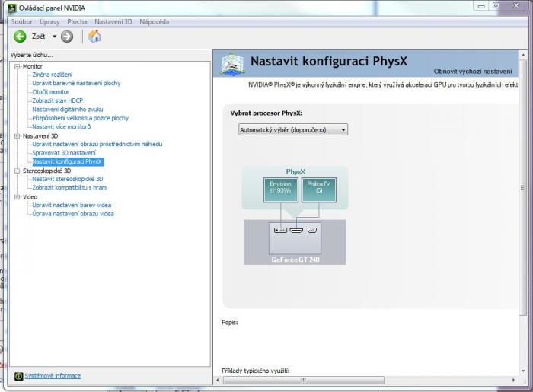Click the Forward arrow icon
This screenshot has height=392, width=533.
67,37
